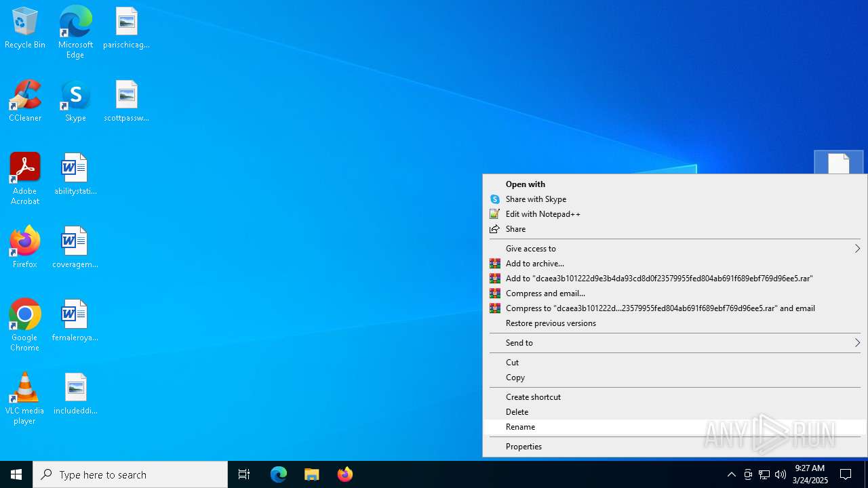
Task: Open Microsoft Edge from the taskbar
Action: [x=279, y=474]
